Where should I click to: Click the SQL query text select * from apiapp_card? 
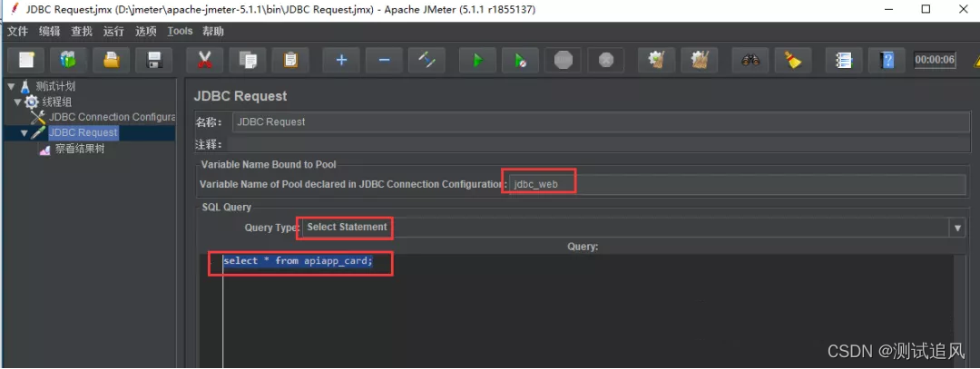(x=298, y=261)
